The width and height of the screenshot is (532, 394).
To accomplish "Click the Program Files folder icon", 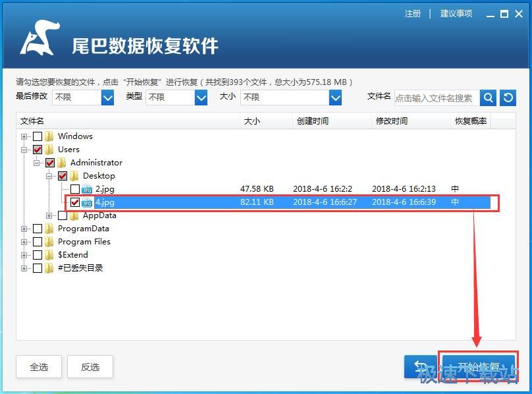I will (x=49, y=242).
